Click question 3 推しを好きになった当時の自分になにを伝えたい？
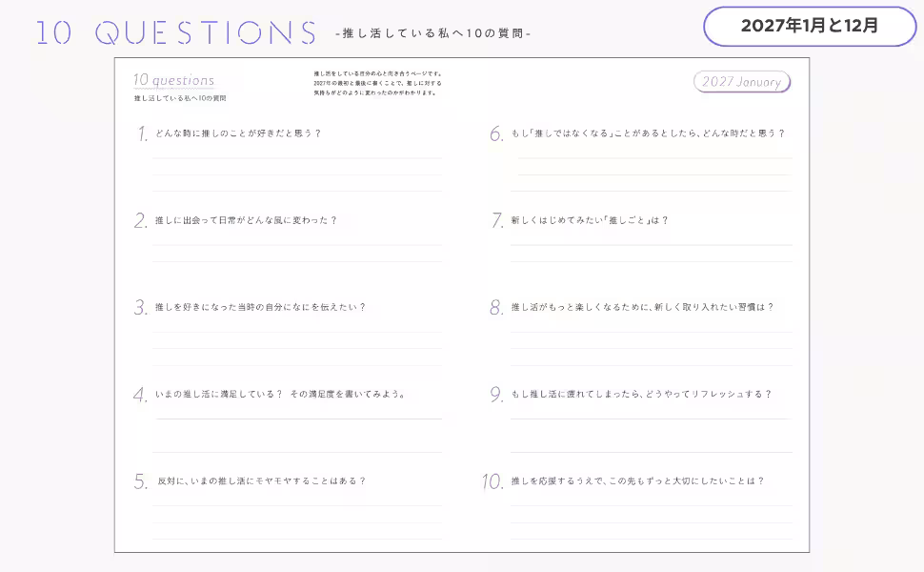This screenshot has height=572, width=924. (x=260, y=307)
